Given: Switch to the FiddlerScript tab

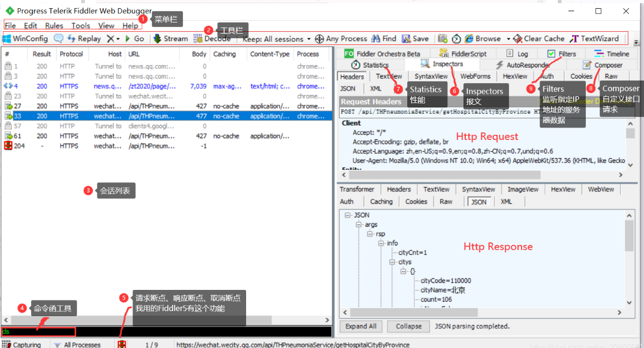Looking at the screenshot, I should click(463, 54).
